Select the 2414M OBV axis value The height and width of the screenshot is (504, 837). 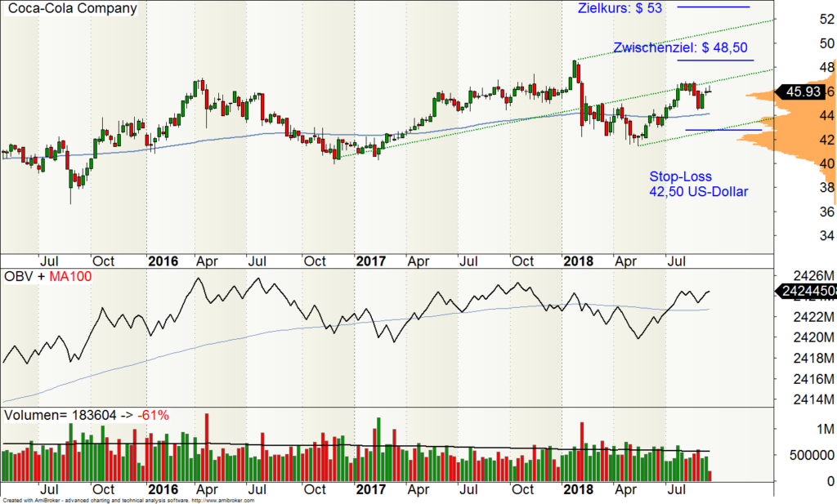813,399
